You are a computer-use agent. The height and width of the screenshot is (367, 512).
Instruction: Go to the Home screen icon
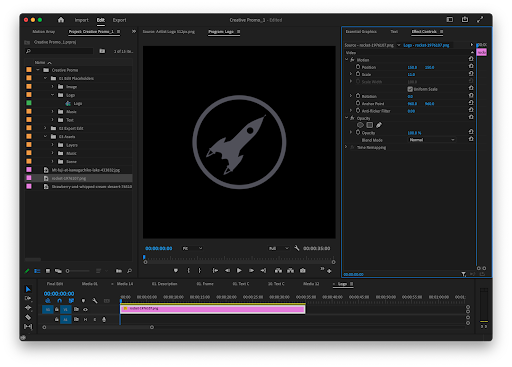click(61, 20)
